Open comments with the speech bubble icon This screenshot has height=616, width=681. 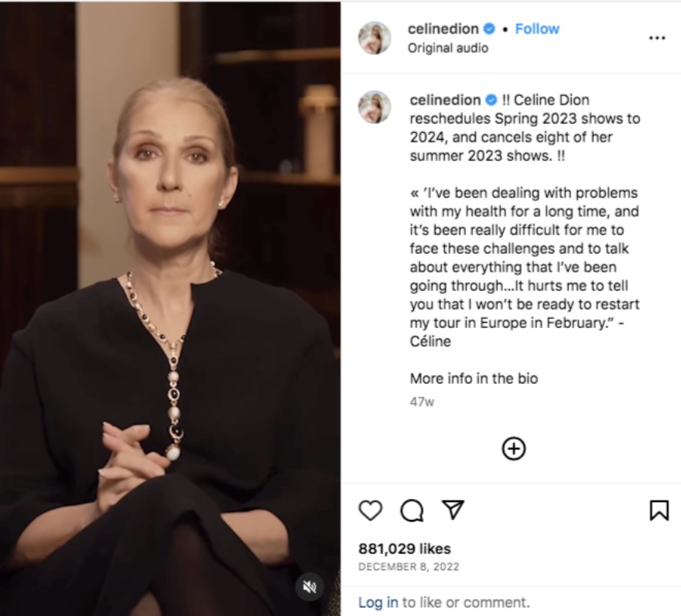point(412,510)
